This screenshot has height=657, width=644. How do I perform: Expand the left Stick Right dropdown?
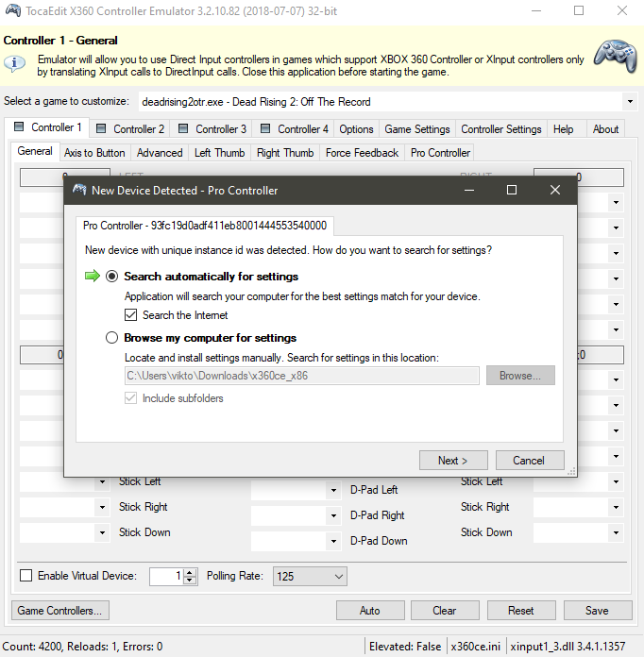point(102,507)
